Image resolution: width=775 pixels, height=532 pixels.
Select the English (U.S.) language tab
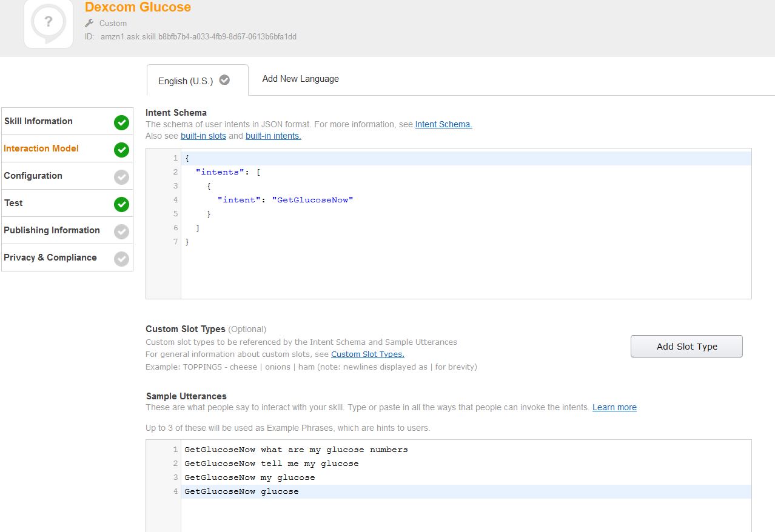pos(186,81)
